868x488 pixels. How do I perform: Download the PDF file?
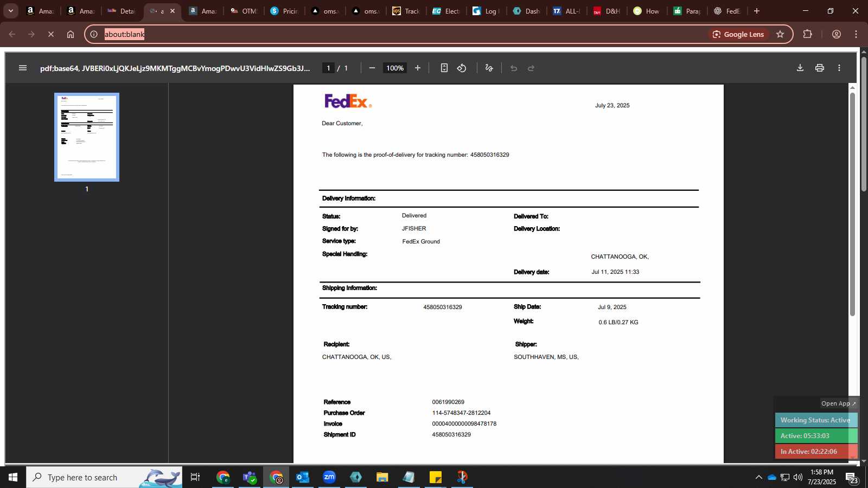click(800, 68)
